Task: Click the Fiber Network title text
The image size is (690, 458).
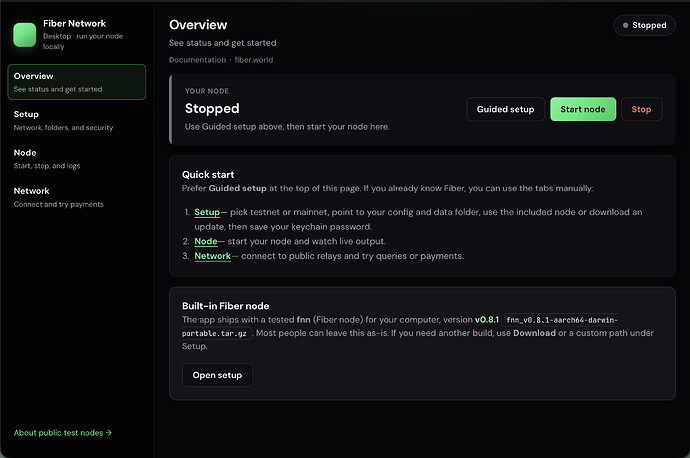Action: click(74, 24)
